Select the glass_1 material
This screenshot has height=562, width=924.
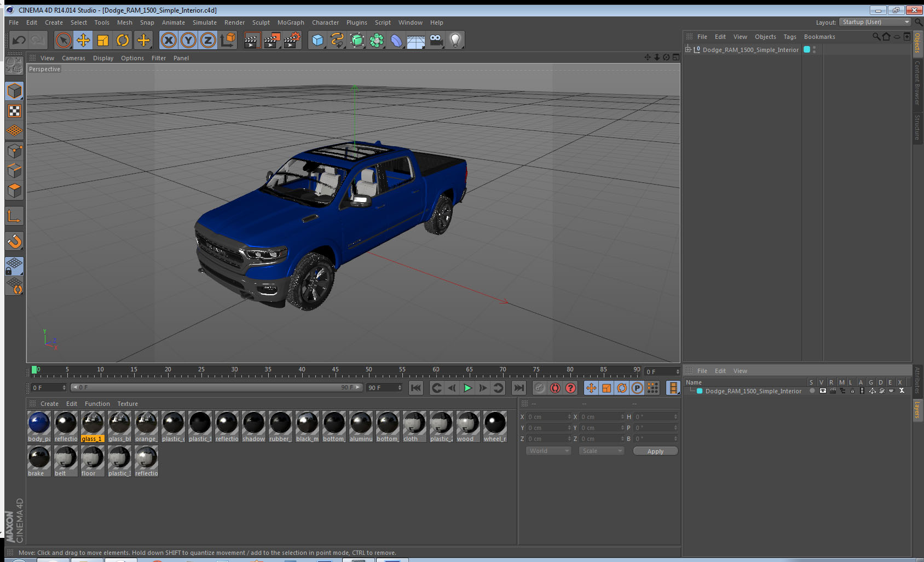click(x=93, y=426)
